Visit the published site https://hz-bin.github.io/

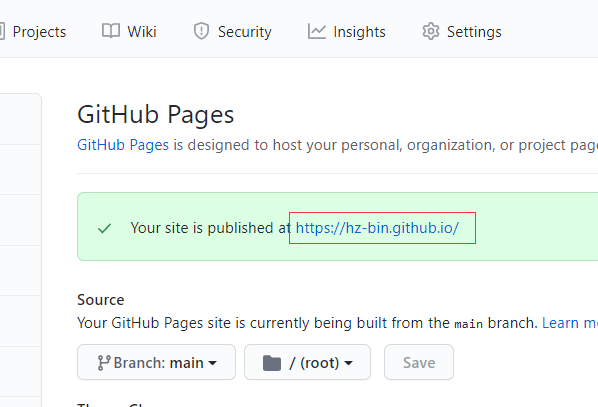377,228
